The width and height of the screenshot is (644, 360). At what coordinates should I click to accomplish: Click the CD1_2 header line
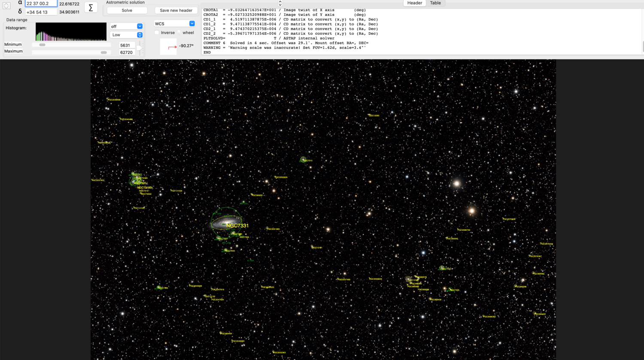tap(291, 24)
